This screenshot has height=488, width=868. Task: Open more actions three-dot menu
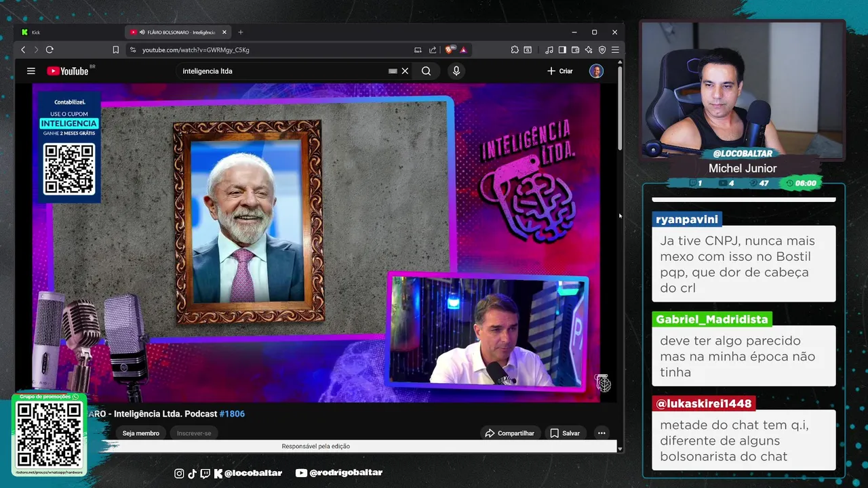601,433
